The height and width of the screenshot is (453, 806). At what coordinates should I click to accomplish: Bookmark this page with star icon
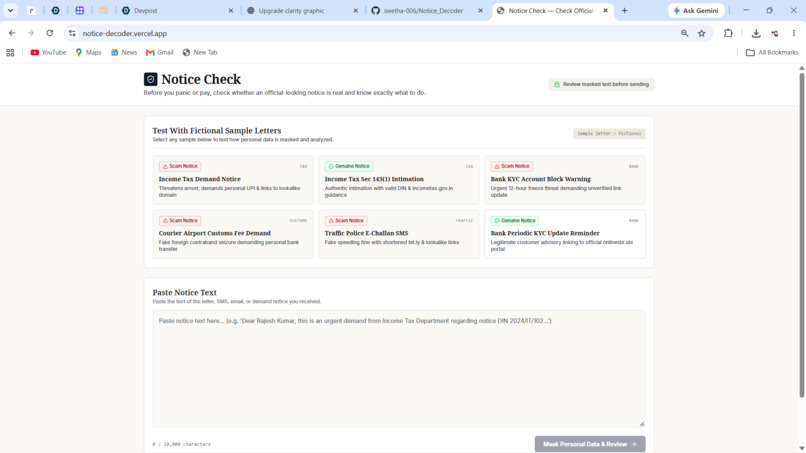click(702, 33)
